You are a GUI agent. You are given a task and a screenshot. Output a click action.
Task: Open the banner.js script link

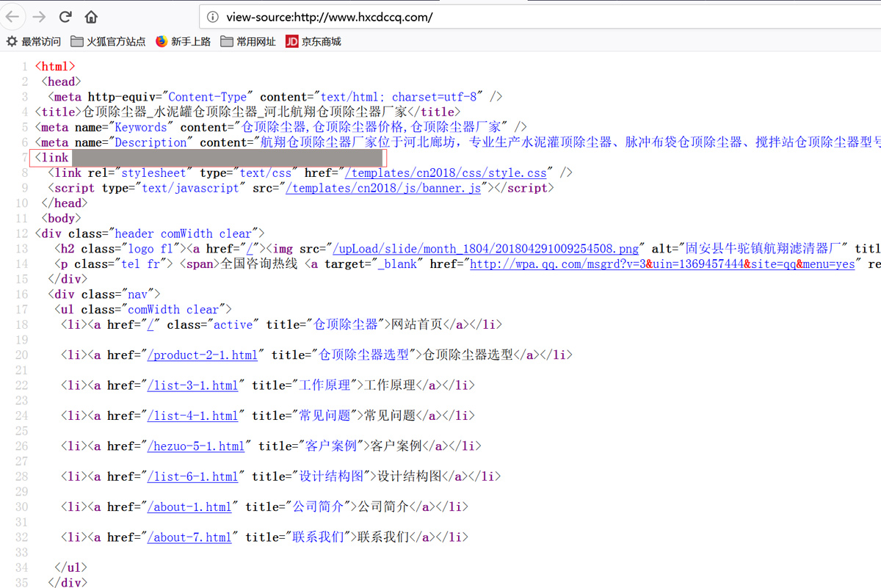click(x=384, y=189)
